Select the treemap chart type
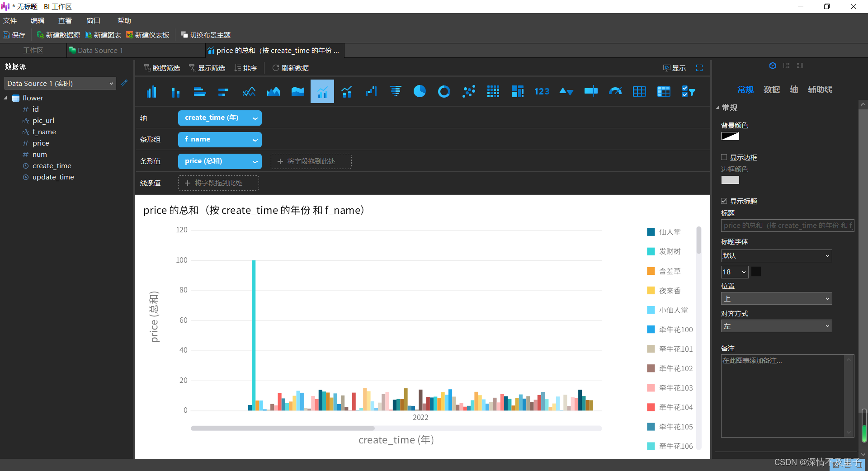The image size is (868, 471). (x=518, y=92)
